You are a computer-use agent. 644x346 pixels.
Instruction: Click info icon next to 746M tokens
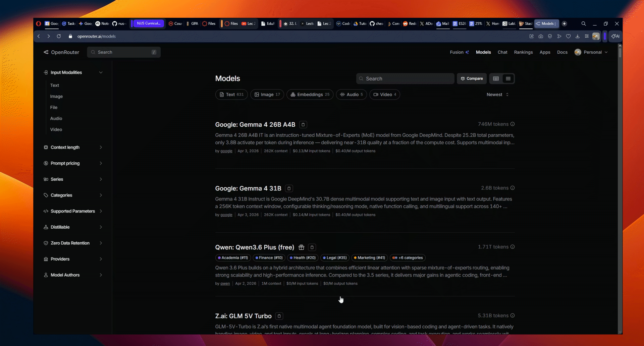pos(513,124)
